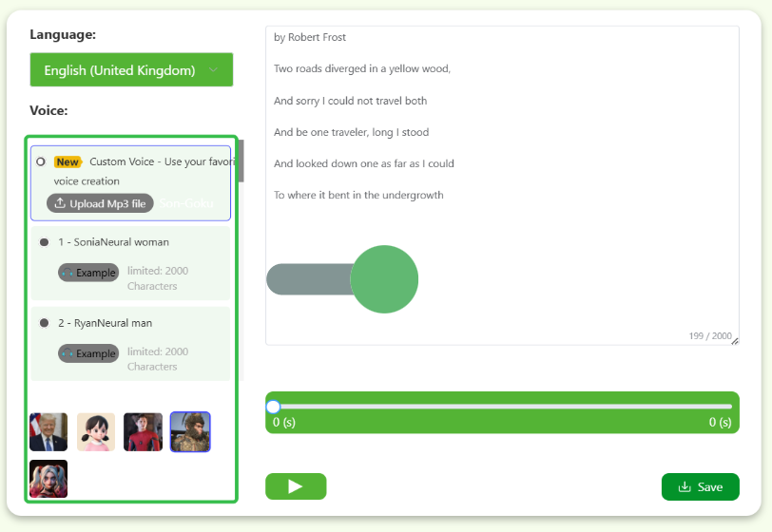Click the audio progress slider handle
Screen dimensions: 772x532
coord(273,407)
